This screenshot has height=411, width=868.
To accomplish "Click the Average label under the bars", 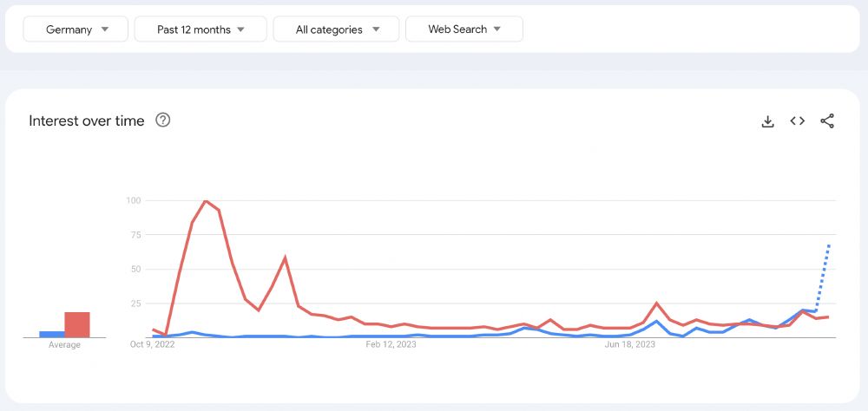I will 64,345.
